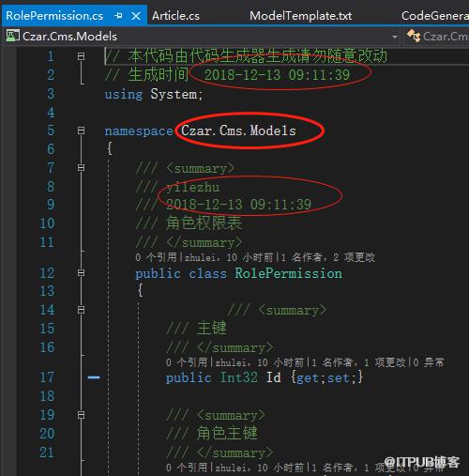Click the Int32 type on line 17

[x=239, y=377]
